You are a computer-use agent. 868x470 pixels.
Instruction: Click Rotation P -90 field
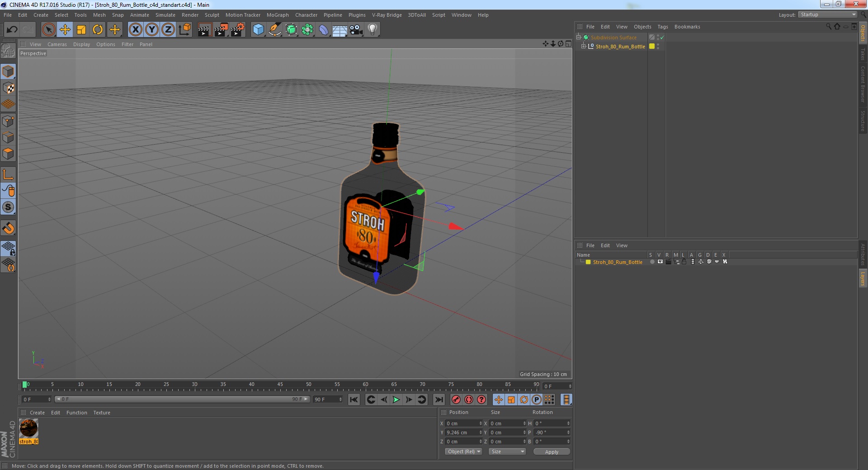552,432
